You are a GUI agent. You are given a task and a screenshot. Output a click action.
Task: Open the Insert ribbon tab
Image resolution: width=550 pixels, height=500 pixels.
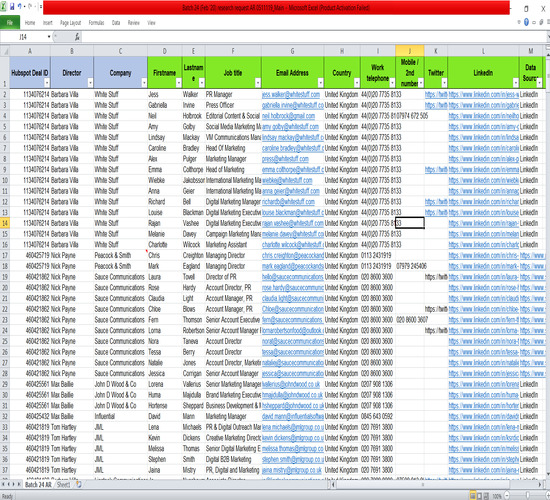tap(48, 22)
